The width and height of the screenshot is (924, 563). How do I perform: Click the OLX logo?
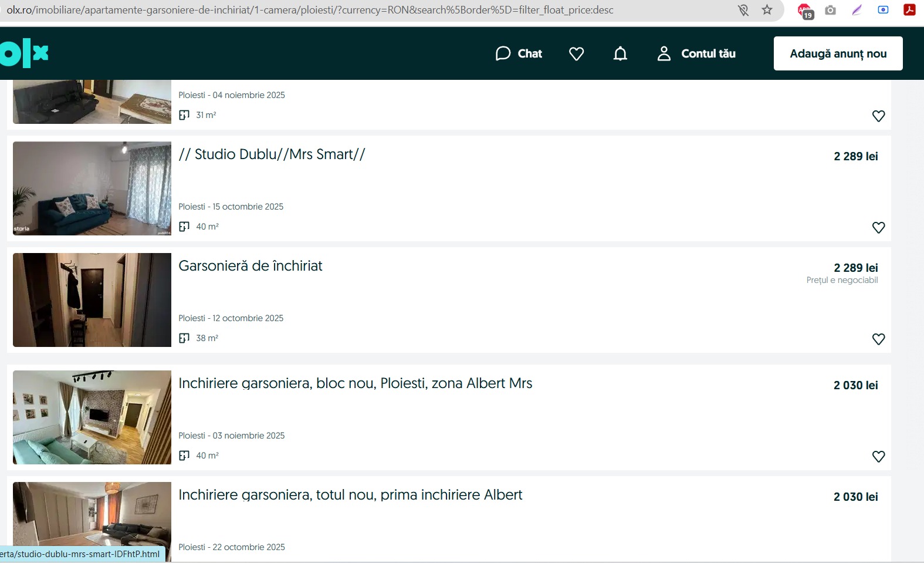pyautogui.click(x=24, y=53)
